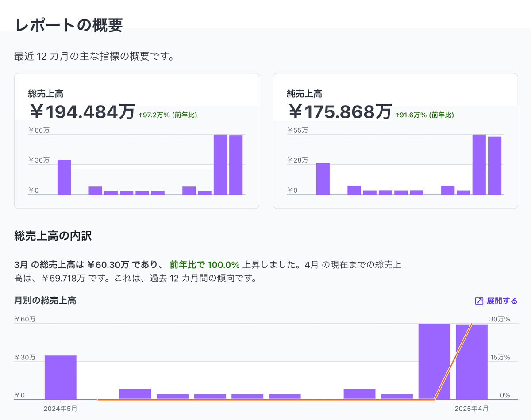Screen dimensions: 531x420
Task: Click the 2025年4月 axis label
Action: click(x=472, y=409)
